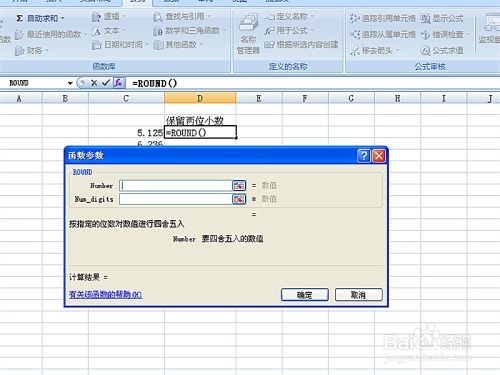Image resolution: width=500 pixels, height=375 pixels.
Task: Expand Define Name dropdown arrow
Action: pos(312,17)
